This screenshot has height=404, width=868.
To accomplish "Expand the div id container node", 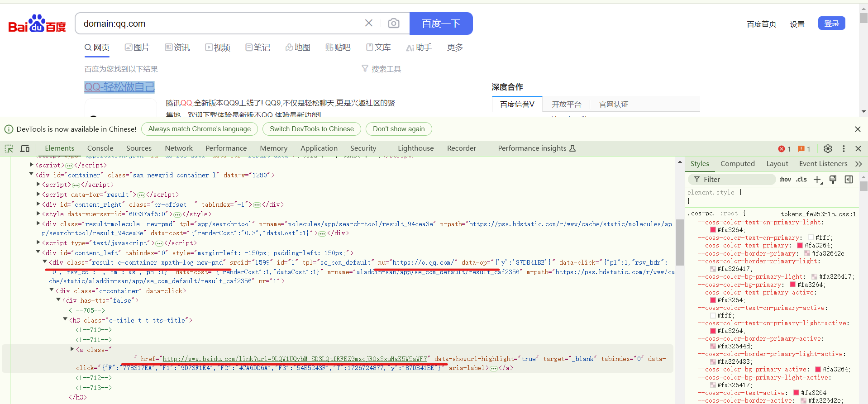I will tap(31, 174).
